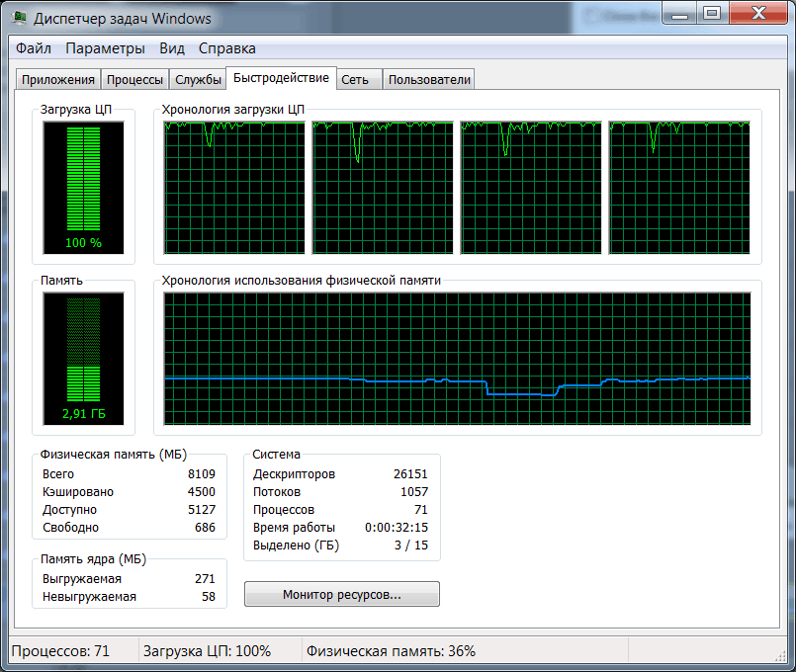Image resolution: width=796 pixels, height=672 pixels.
Task: Click status bar text Процессов: 71
Action: coord(60,651)
